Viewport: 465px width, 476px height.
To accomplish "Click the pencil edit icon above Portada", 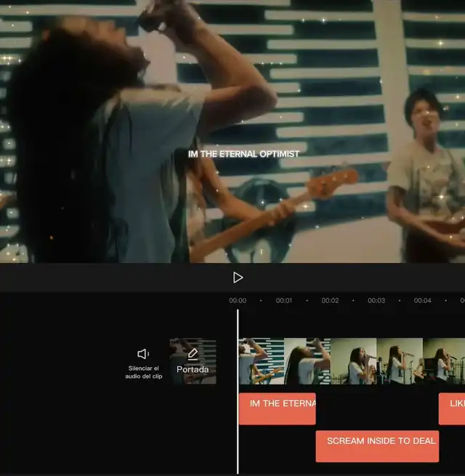I will click(193, 354).
